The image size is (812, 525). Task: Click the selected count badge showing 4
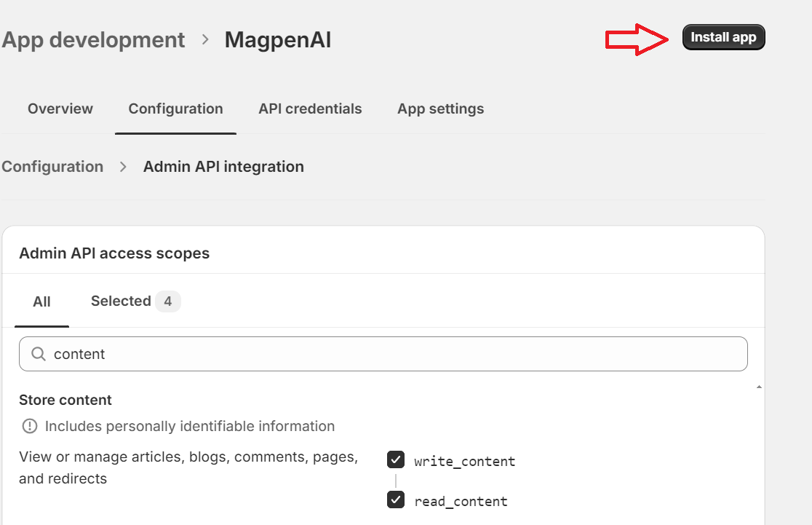[x=168, y=301]
